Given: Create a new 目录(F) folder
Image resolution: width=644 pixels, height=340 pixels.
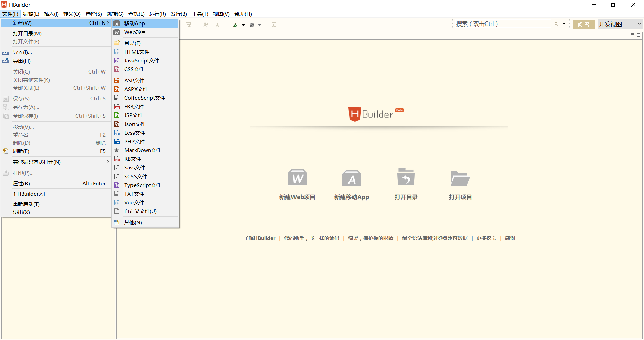Looking at the screenshot, I should pyautogui.click(x=146, y=43).
